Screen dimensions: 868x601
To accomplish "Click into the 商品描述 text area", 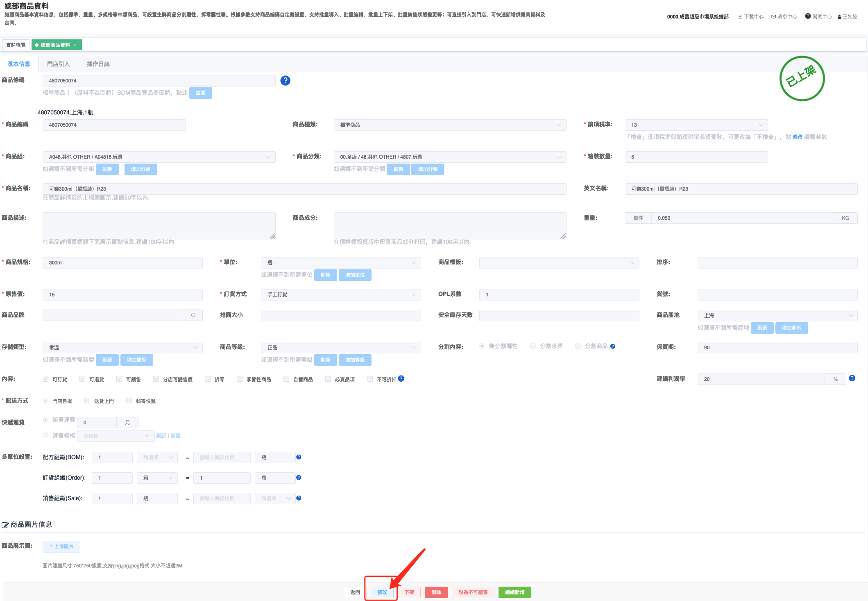I will coord(159,225).
